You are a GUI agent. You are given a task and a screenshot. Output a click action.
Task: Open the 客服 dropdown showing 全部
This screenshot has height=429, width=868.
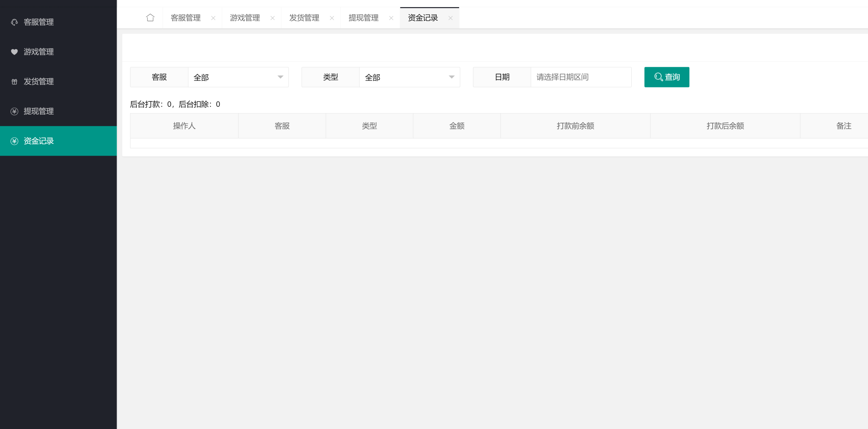tap(238, 77)
